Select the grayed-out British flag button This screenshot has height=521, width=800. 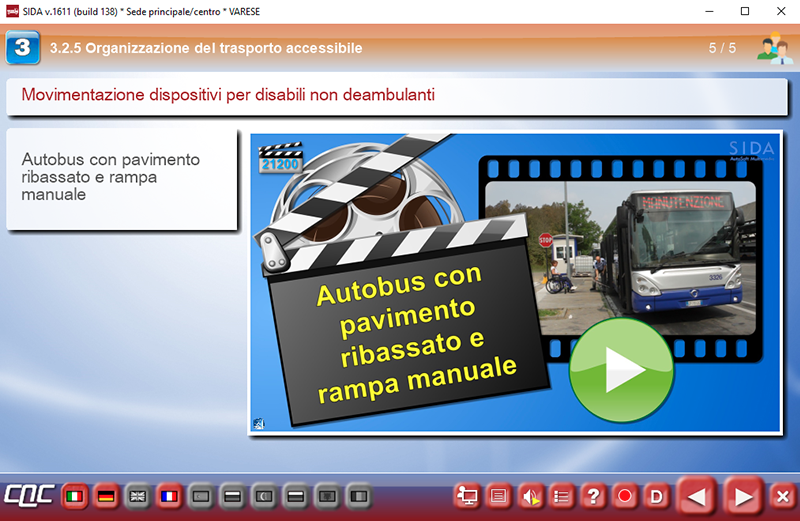(137, 496)
